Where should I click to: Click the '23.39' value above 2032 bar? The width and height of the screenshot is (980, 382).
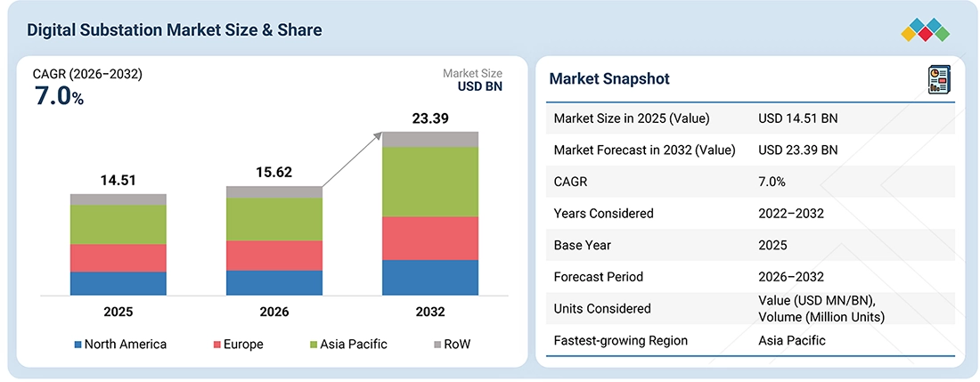click(430, 118)
